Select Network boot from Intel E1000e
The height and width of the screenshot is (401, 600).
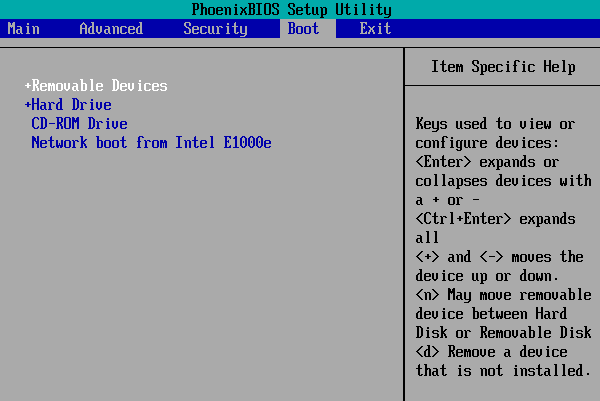(152, 143)
